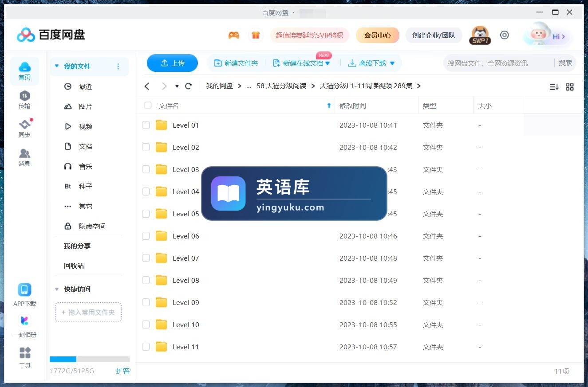Open 会员中心 member center
This screenshot has width=588, height=387.
click(378, 35)
